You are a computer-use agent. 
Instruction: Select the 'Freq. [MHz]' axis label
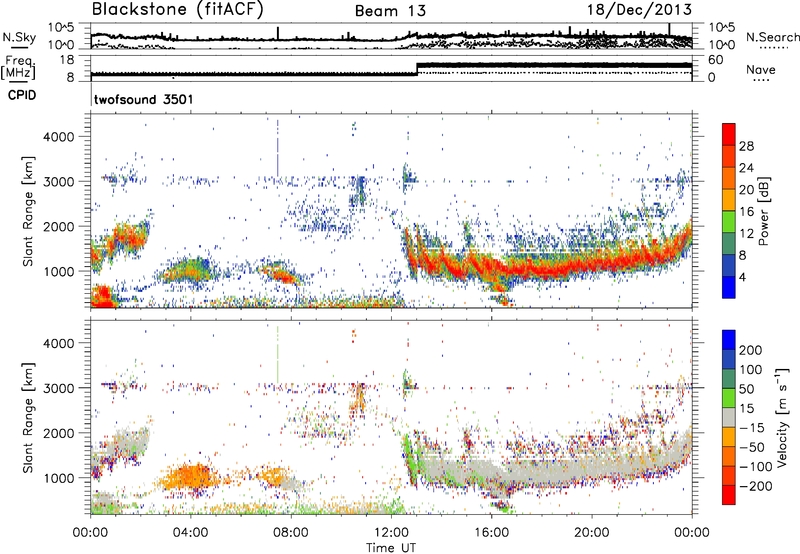click(18, 68)
